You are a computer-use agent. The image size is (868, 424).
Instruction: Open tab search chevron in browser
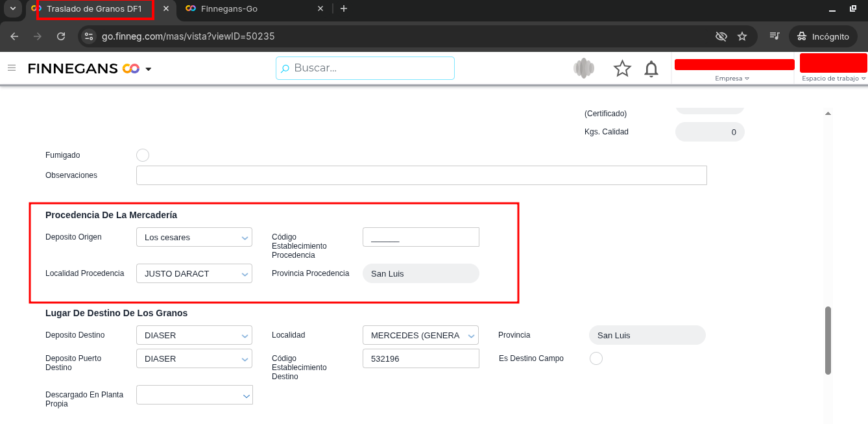click(12, 8)
